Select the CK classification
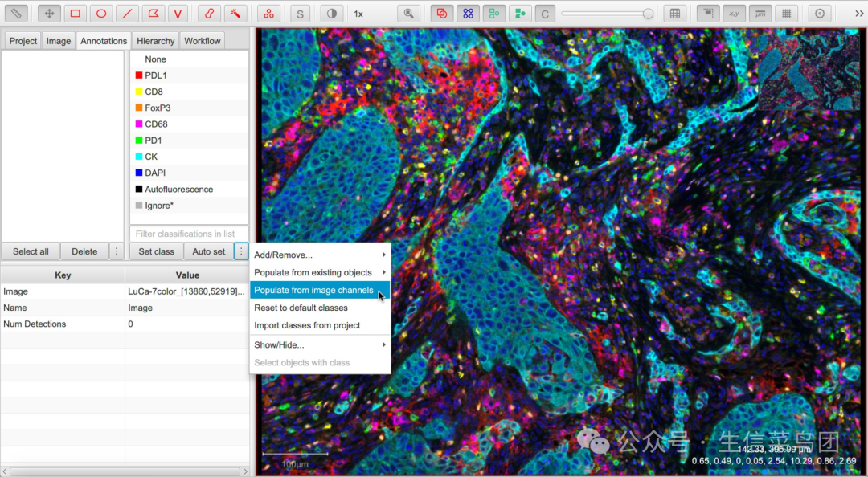 click(189, 157)
